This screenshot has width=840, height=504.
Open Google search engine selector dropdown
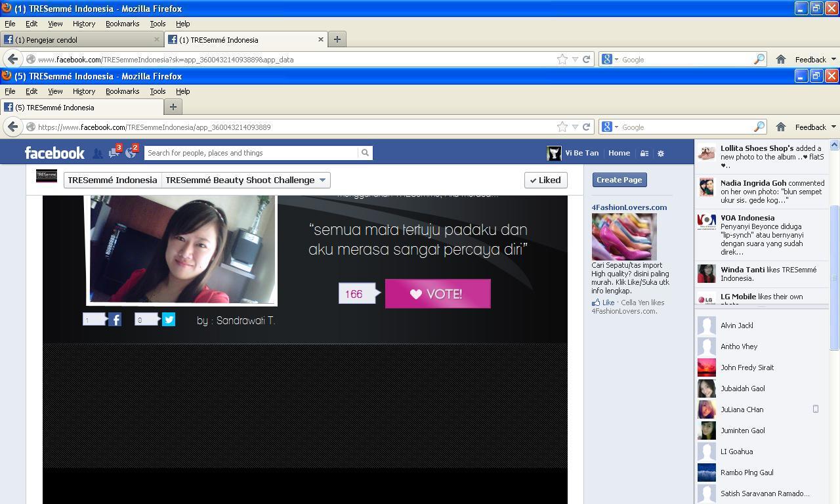[x=610, y=127]
